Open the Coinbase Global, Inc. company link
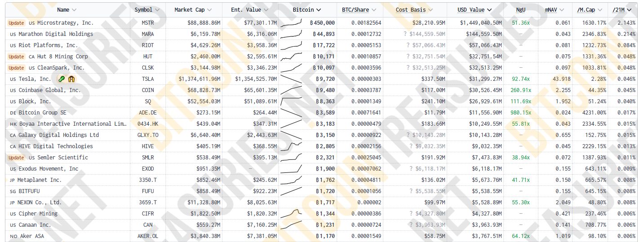 tap(50, 90)
